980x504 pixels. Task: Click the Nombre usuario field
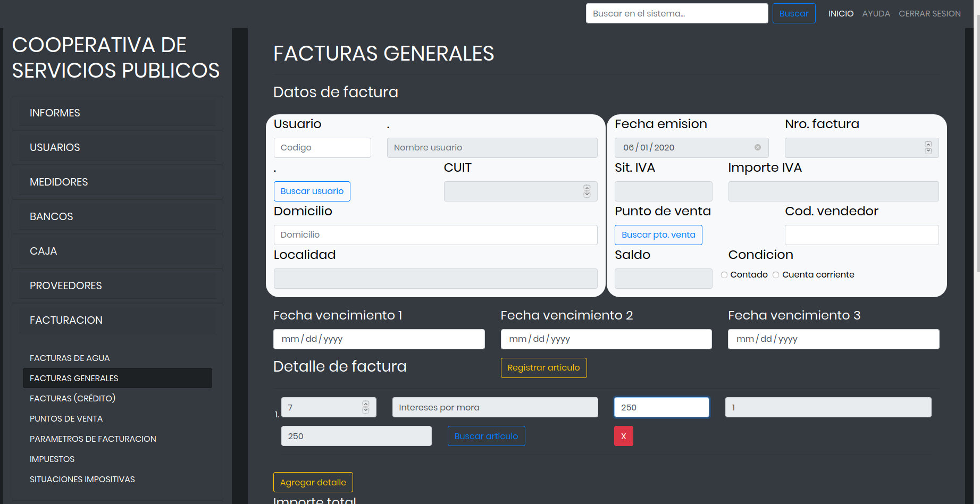(x=492, y=148)
